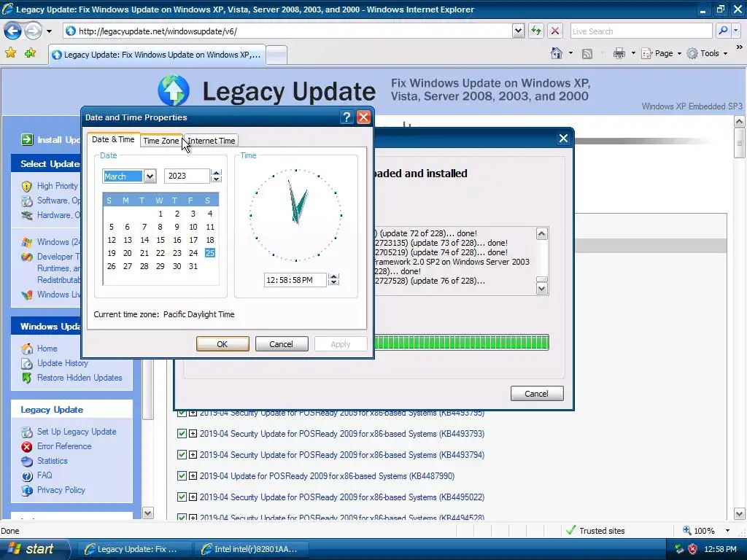This screenshot has width=747, height=560.
Task: Open the Tools menu dropdown
Action: coord(707,53)
